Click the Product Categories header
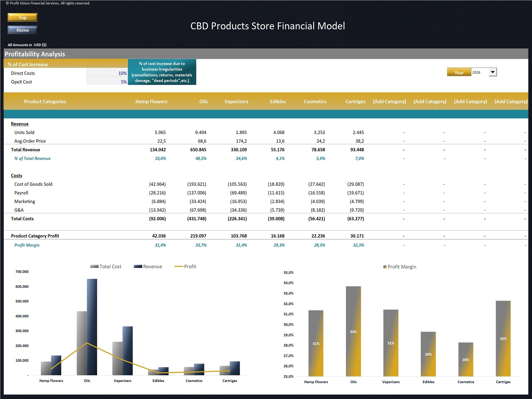532x399 pixels. tap(45, 101)
